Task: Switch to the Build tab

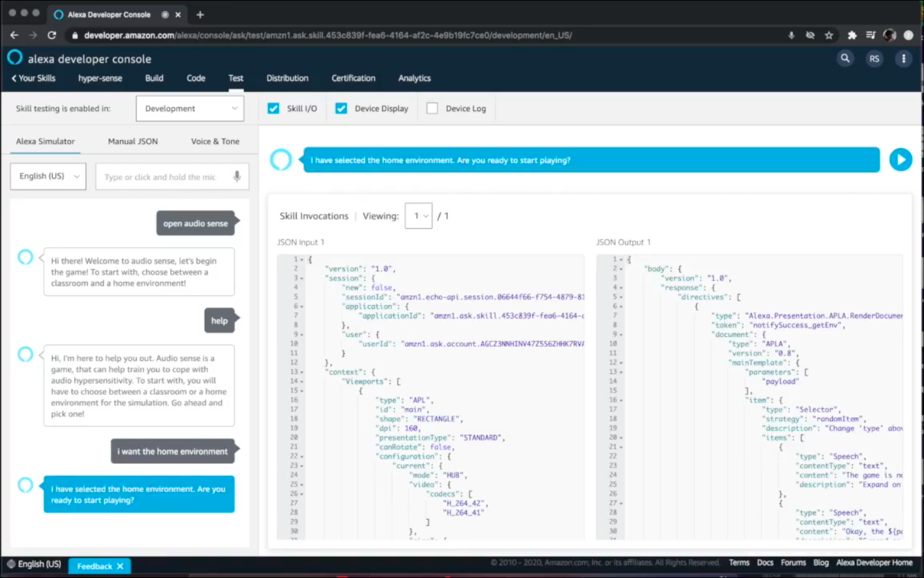Action: tap(154, 78)
